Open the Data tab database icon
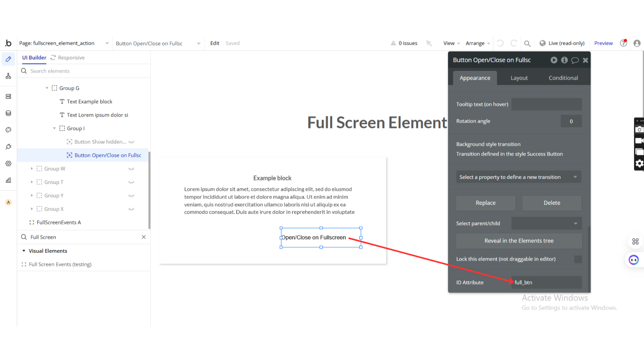This screenshot has width=644, height=363. click(x=8, y=113)
